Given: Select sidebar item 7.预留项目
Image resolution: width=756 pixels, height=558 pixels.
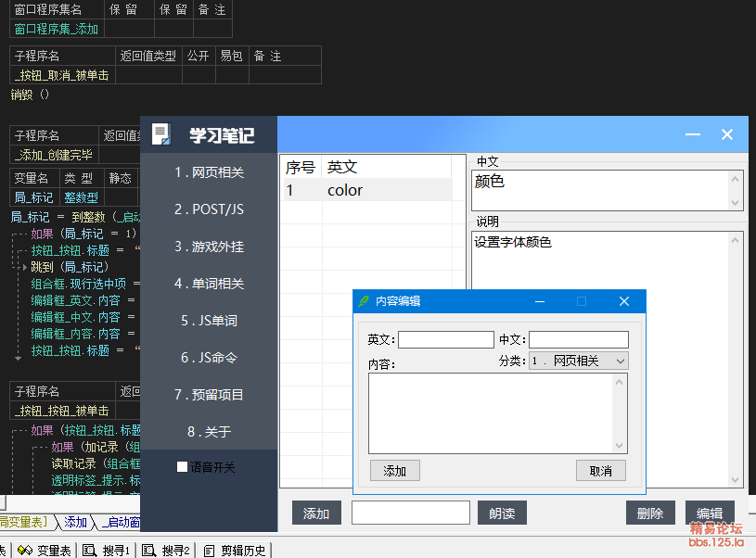Looking at the screenshot, I should point(209,395).
